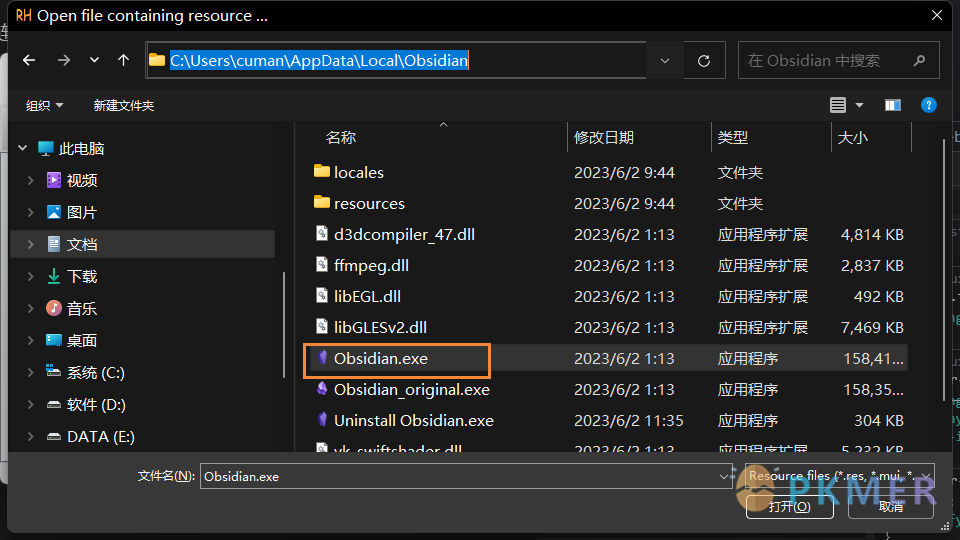
Task: Select the 桌面 folder icon
Action: click(x=54, y=340)
